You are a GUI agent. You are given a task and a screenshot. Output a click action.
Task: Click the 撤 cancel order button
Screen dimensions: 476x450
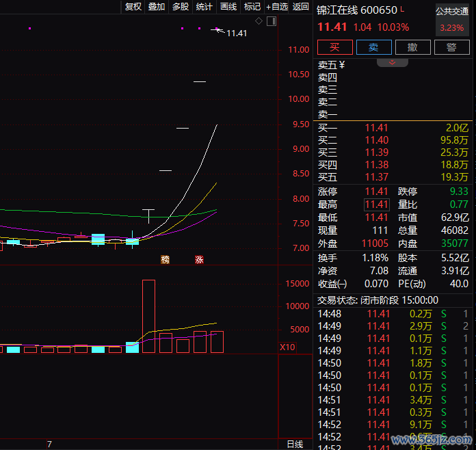(412, 47)
